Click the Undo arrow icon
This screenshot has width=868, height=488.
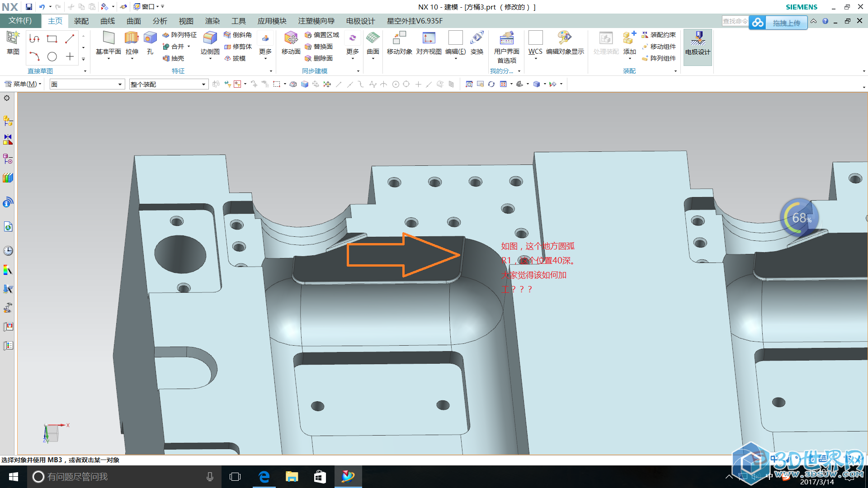coord(42,7)
